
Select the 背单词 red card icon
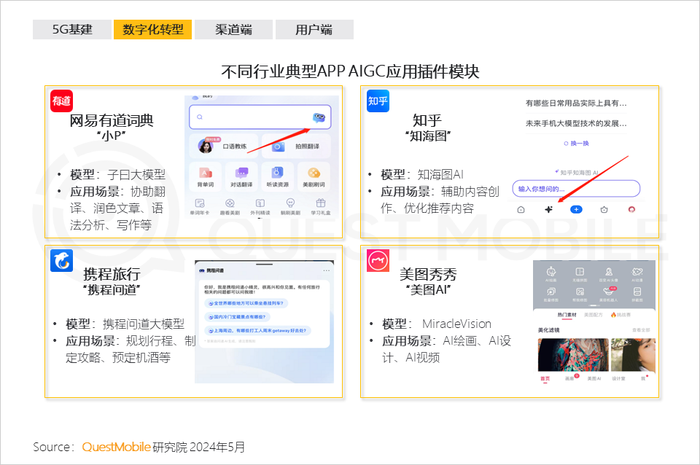coord(205,172)
